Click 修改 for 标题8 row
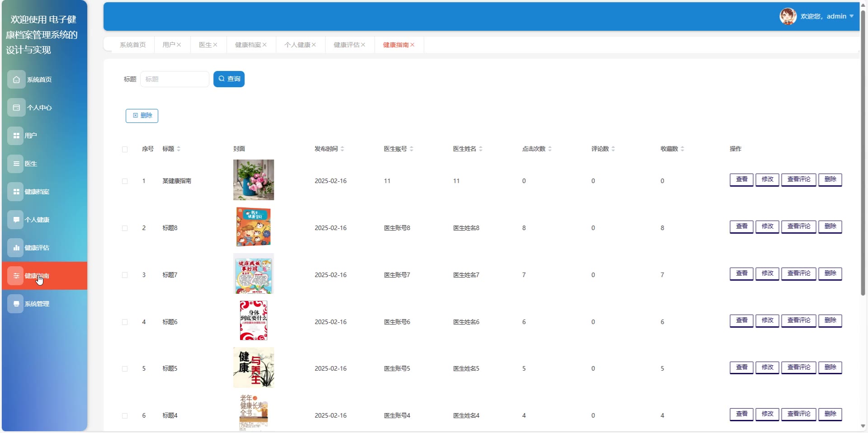Image resolution: width=868 pixels, height=433 pixels. click(767, 226)
